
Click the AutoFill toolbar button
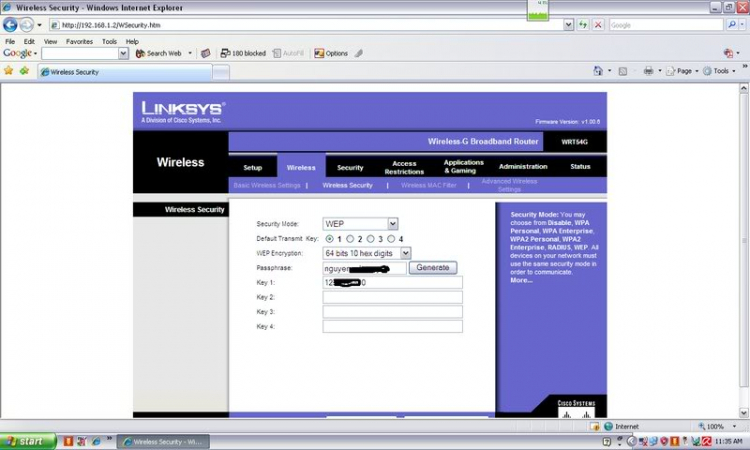pyautogui.click(x=288, y=53)
